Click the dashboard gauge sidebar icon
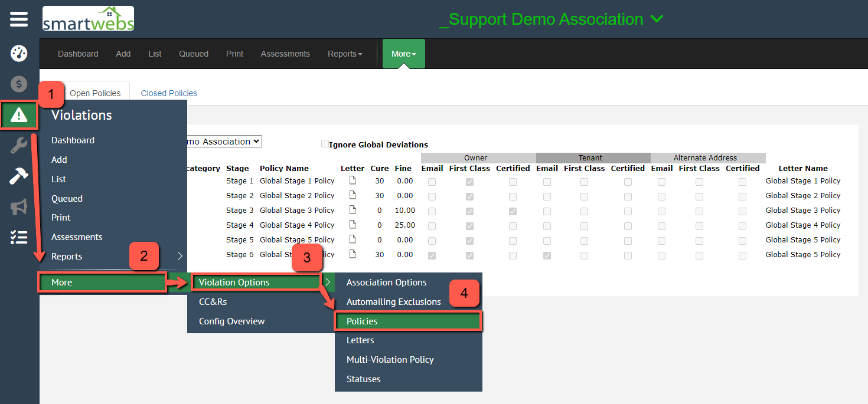Image resolution: width=868 pixels, height=404 pixels. (x=19, y=54)
